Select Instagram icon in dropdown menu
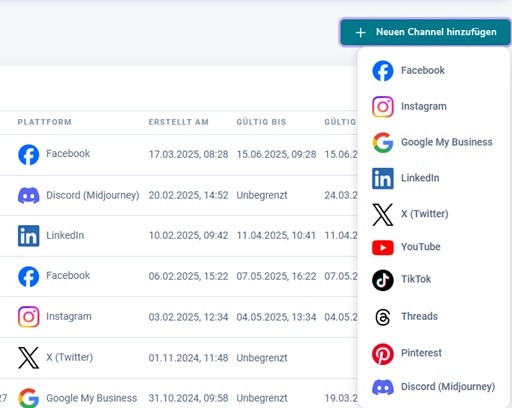Screen dimensions: 512x408 tap(383, 107)
